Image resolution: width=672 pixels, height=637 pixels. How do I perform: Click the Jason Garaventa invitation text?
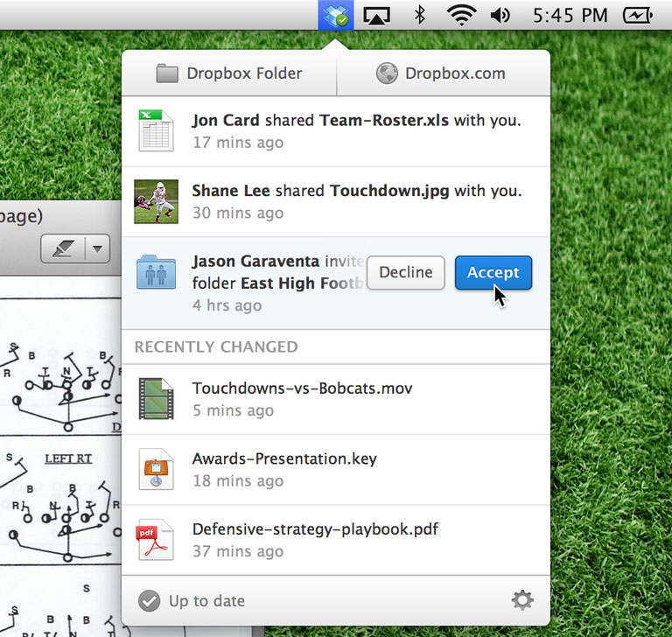[x=277, y=272]
